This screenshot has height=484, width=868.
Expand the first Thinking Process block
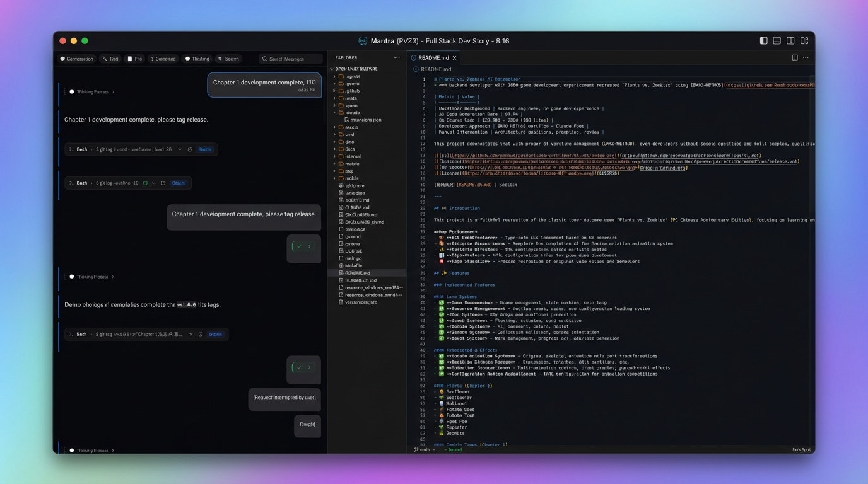pyautogui.click(x=92, y=92)
